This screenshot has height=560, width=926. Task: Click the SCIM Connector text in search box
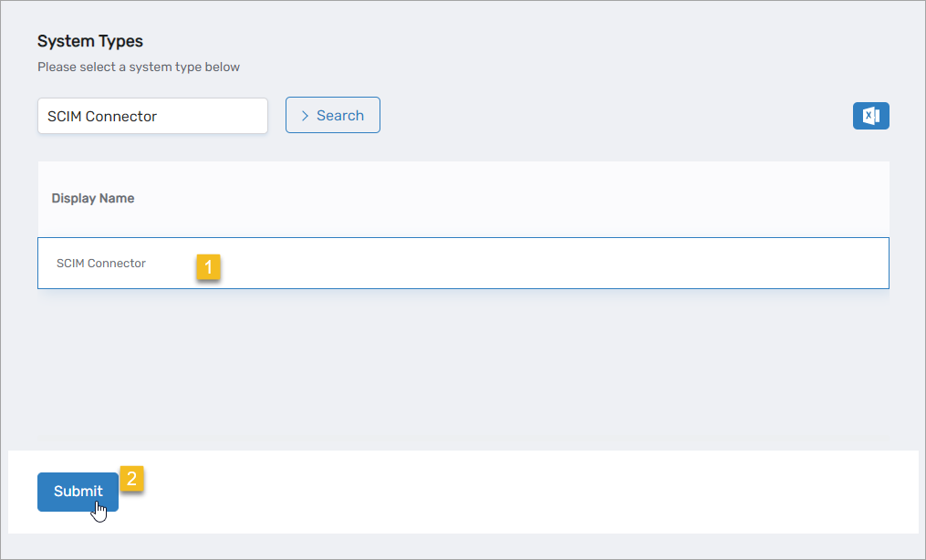coord(102,116)
